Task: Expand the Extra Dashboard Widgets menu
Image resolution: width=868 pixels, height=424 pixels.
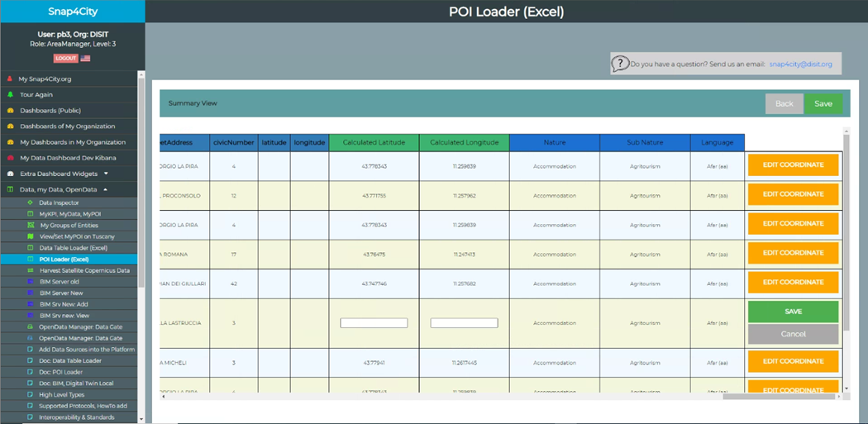Action: [x=106, y=174]
